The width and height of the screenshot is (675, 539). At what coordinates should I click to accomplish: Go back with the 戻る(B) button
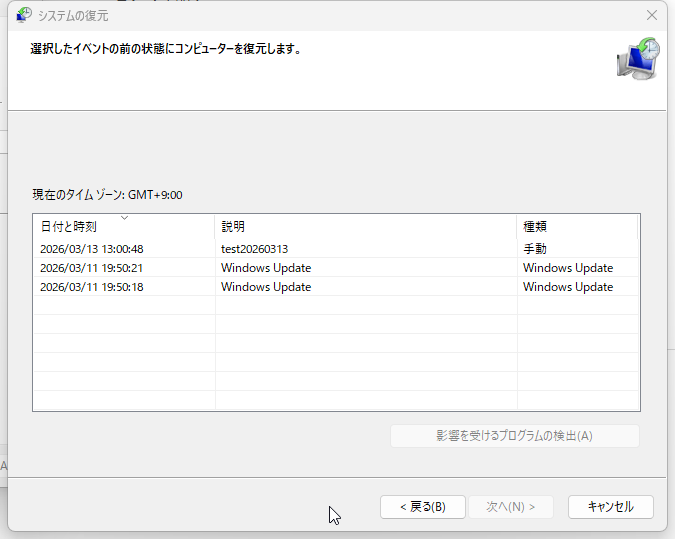point(423,507)
